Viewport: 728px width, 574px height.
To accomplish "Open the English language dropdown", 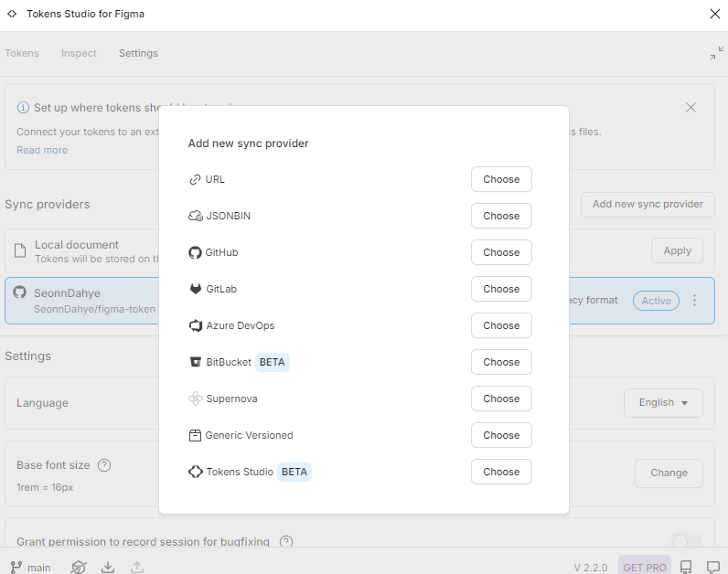I will pos(663,403).
